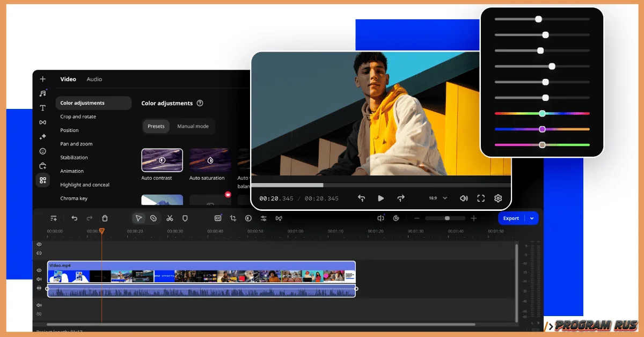Viewport: 644px width, 337px height.
Task: Select Chroma key from the Video options
Action: tap(74, 198)
